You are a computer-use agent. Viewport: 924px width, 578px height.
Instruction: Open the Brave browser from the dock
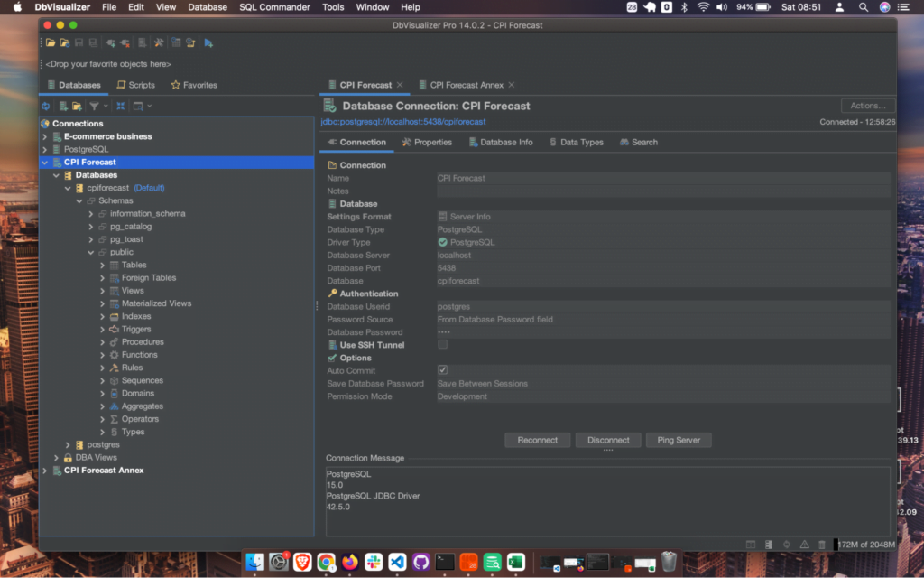click(302, 562)
